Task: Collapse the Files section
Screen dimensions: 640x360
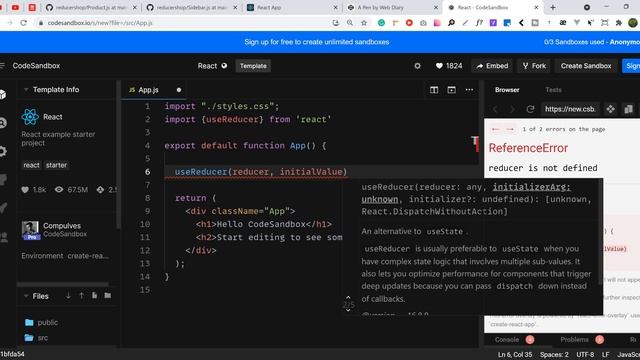Action: pos(26,296)
